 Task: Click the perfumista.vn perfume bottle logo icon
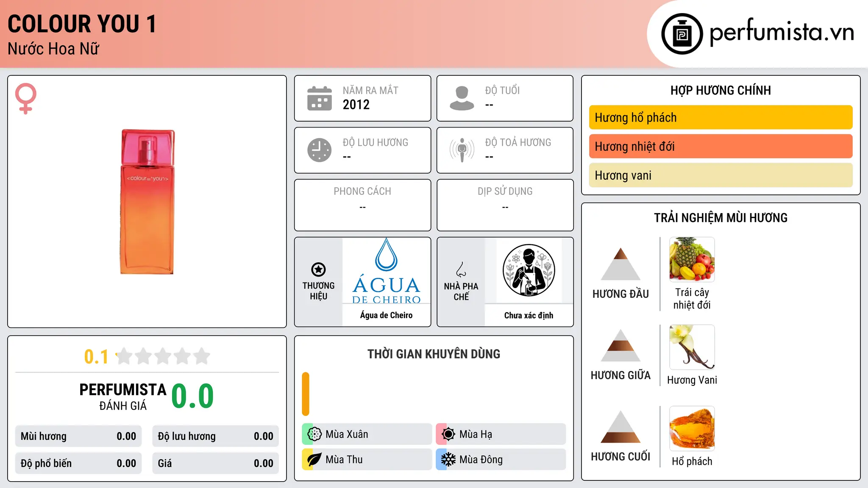pos(682,34)
